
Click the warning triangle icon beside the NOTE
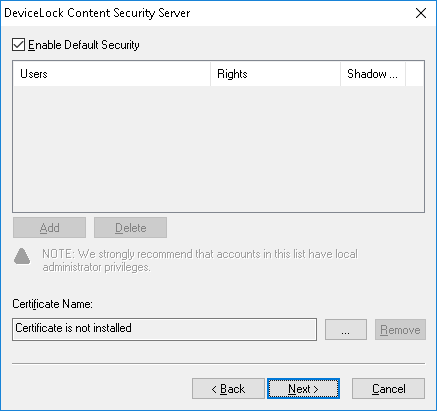[22, 256]
